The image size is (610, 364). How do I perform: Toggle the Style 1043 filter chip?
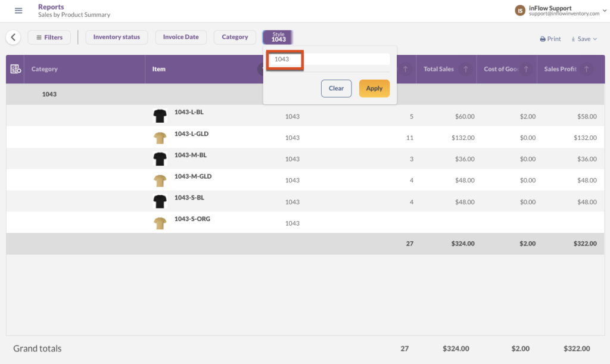coord(278,37)
